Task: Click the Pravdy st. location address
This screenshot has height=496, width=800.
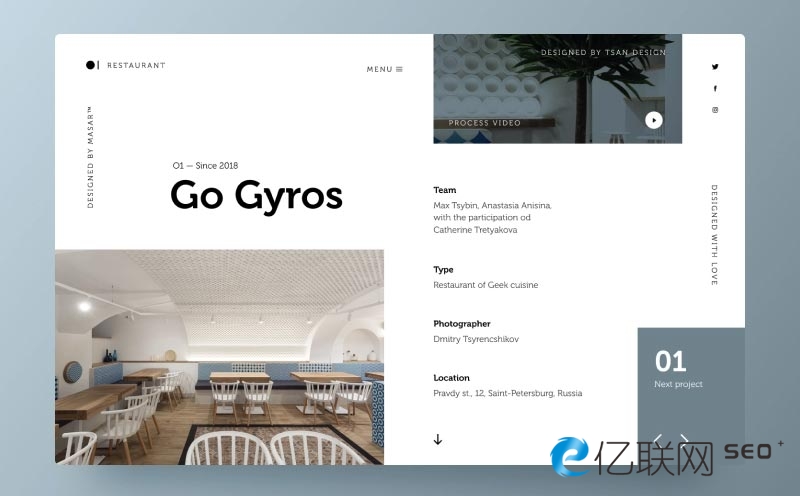Action: [507, 393]
